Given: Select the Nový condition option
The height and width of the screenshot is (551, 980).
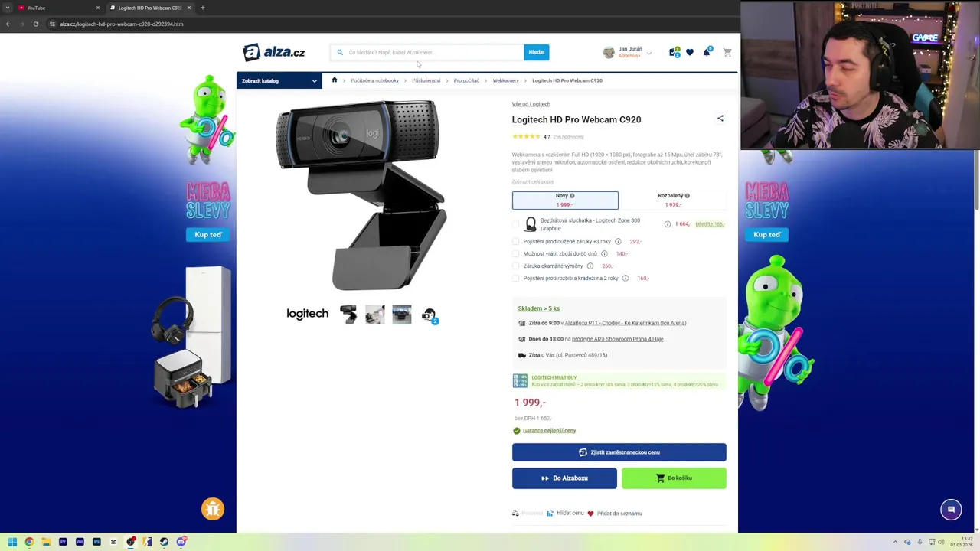Looking at the screenshot, I should [x=565, y=201].
